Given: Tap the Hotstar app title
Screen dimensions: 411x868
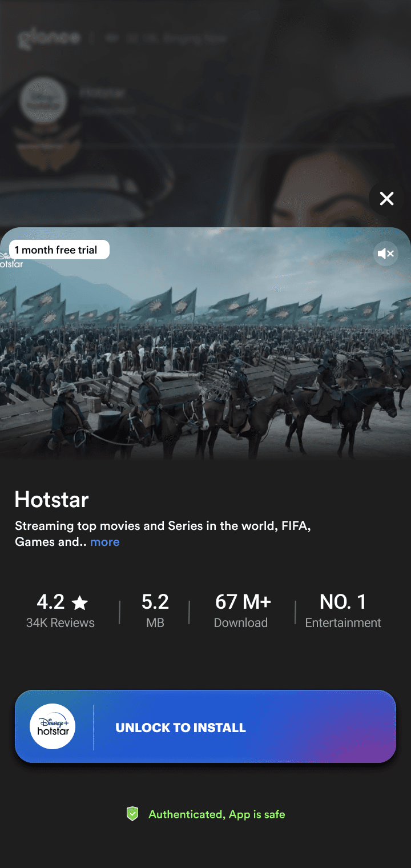Looking at the screenshot, I should [x=52, y=500].
